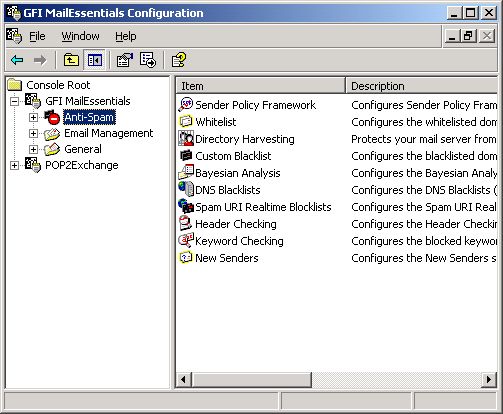This screenshot has height=414, width=503.
Task: Collapse the GFI MailEssentials tree node
Action: pos(14,101)
